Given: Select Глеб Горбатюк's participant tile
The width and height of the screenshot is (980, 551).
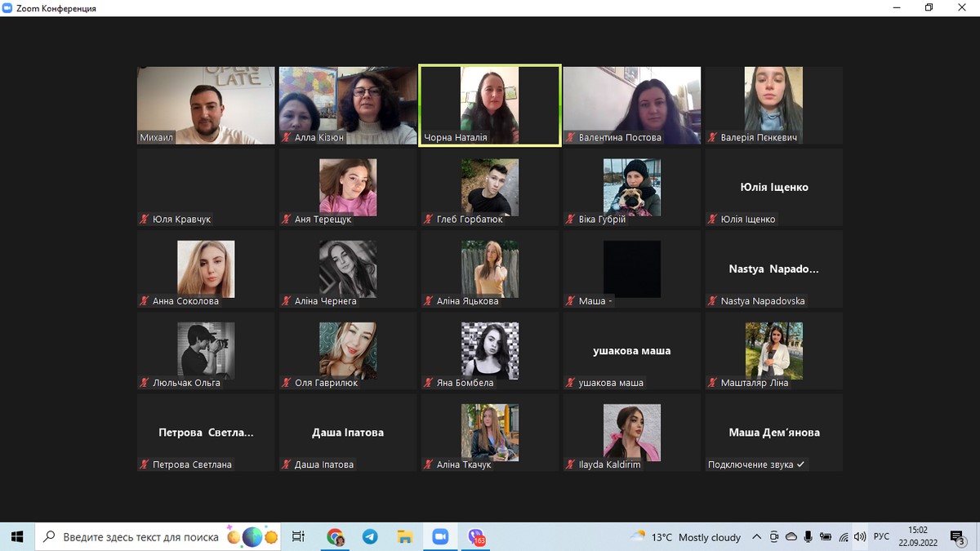Looking at the screenshot, I should click(x=490, y=187).
